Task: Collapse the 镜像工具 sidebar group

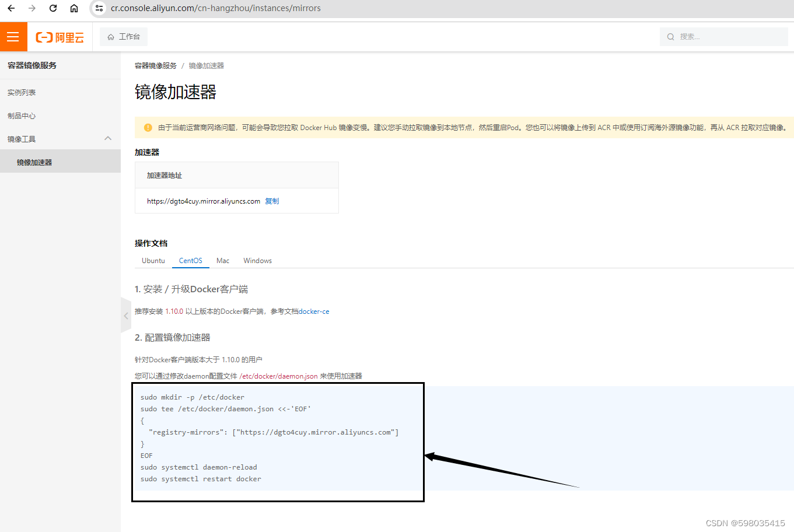Action: (60, 139)
